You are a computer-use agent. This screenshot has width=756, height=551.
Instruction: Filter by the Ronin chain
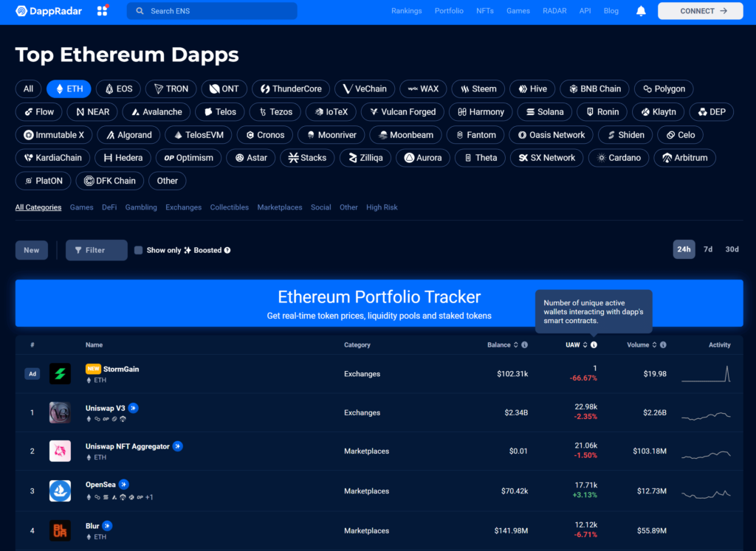point(602,111)
